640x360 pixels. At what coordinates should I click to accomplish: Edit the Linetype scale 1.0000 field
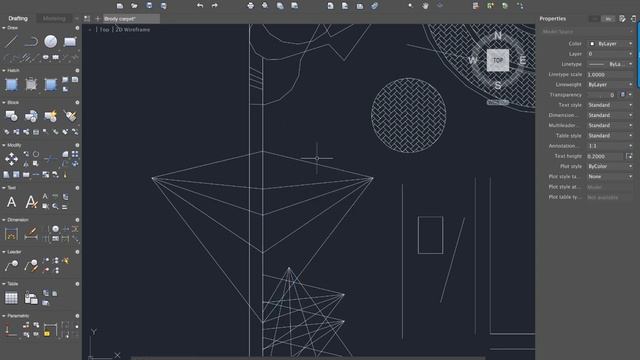click(610, 74)
